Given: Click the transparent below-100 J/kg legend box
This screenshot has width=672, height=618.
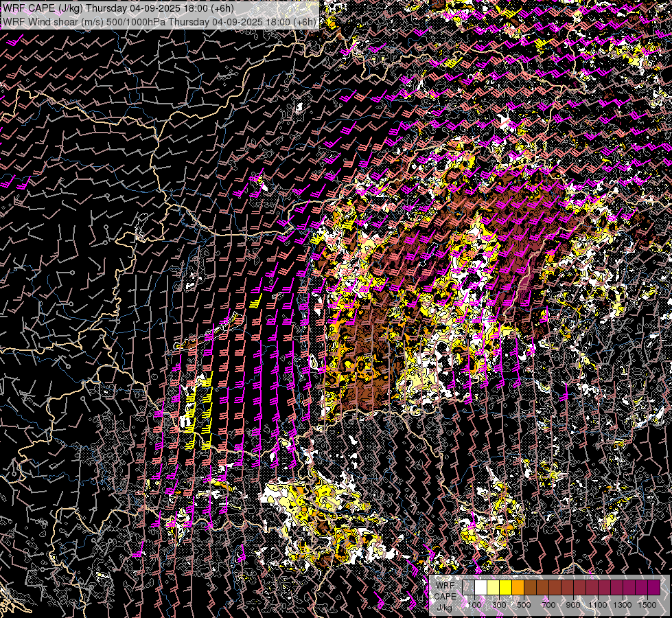Looking at the screenshot, I should click(x=468, y=588).
